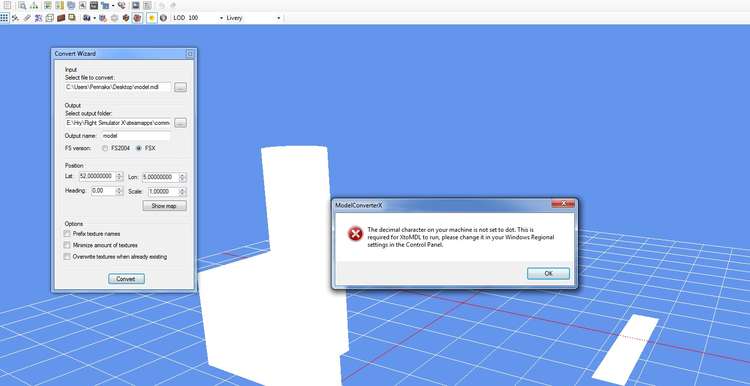Enable Prefix texture names checkbox
The width and height of the screenshot is (750, 386).
point(67,233)
